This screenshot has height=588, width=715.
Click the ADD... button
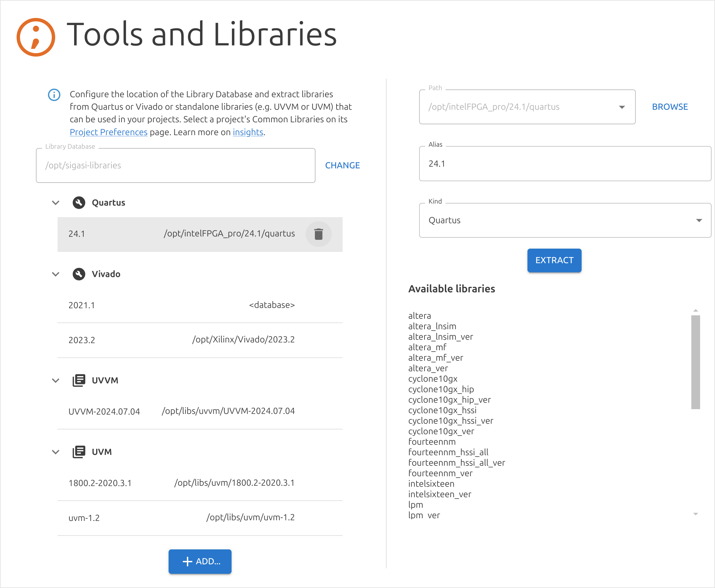[x=200, y=561]
